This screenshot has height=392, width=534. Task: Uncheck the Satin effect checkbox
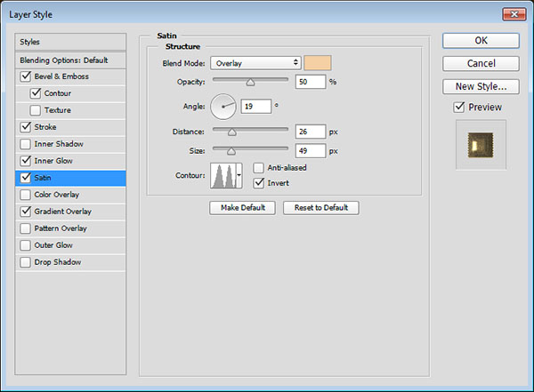pos(26,178)
